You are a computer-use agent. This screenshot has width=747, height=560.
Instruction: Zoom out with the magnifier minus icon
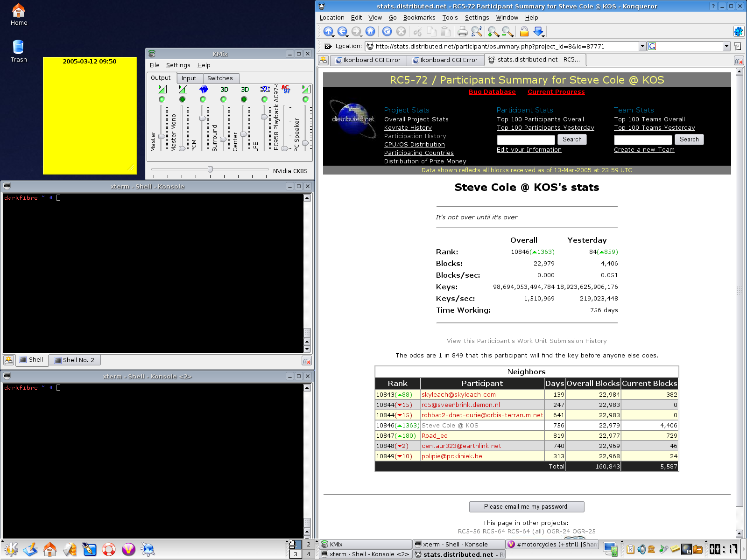pos(507,31)
